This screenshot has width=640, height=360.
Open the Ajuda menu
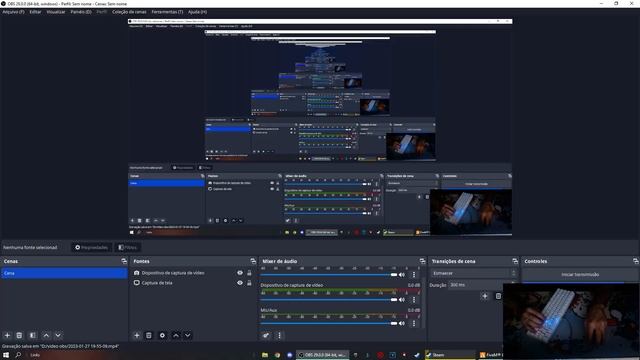point(198,12)
